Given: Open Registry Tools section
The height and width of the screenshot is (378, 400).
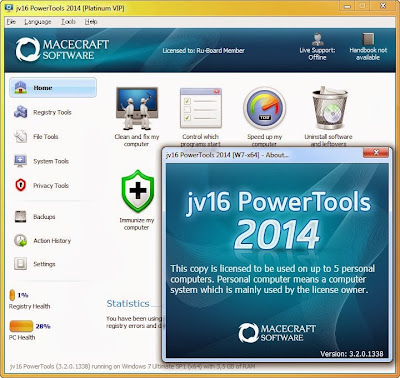Looking at the screenshot, I should point(52,112).
